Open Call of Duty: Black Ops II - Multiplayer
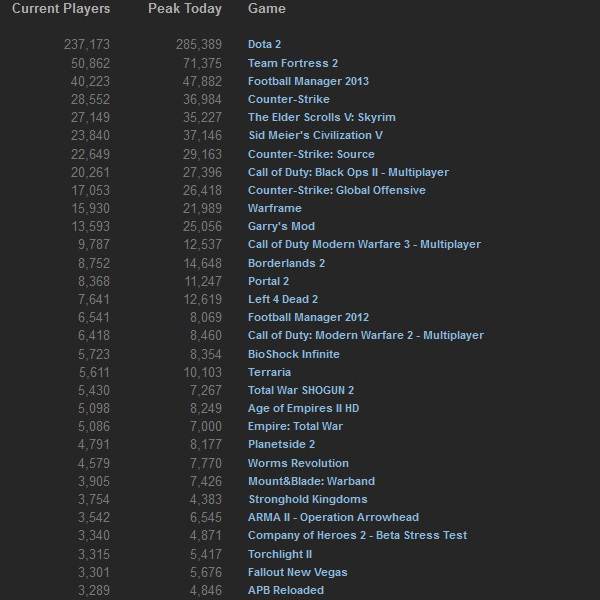This screenshot has width=600, height=600. tap(348, 172)
